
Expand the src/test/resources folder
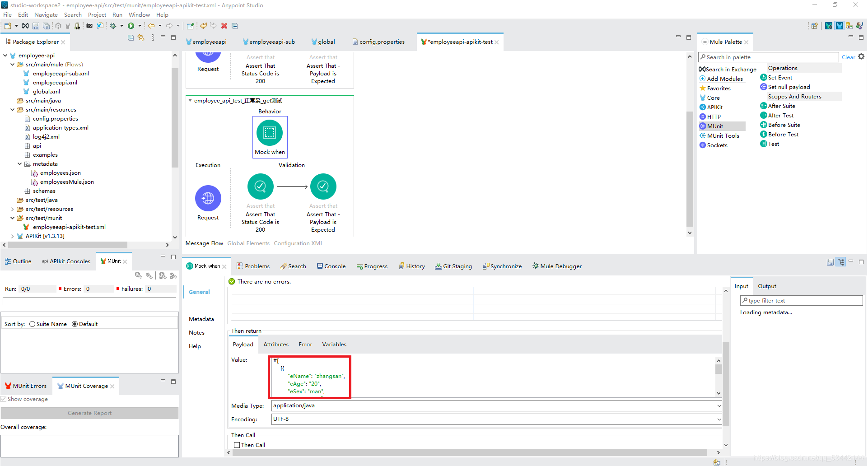12,209
